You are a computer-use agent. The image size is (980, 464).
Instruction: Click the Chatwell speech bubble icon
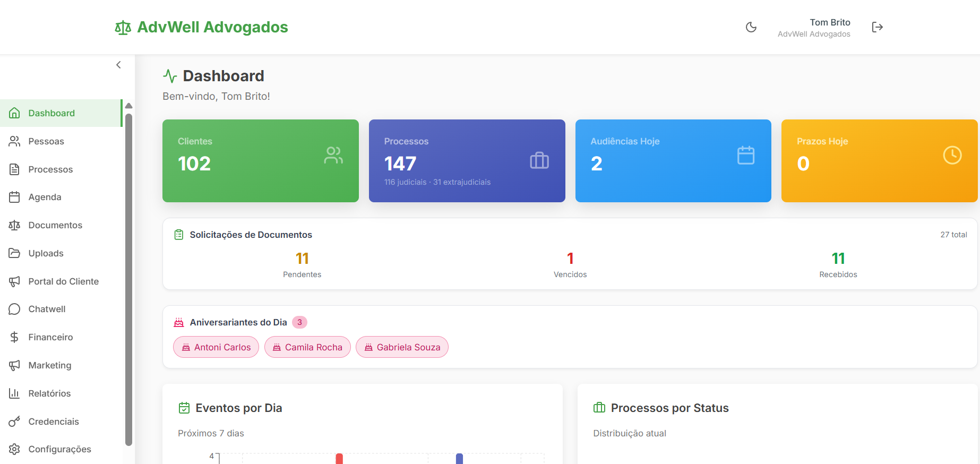point(14,309)
